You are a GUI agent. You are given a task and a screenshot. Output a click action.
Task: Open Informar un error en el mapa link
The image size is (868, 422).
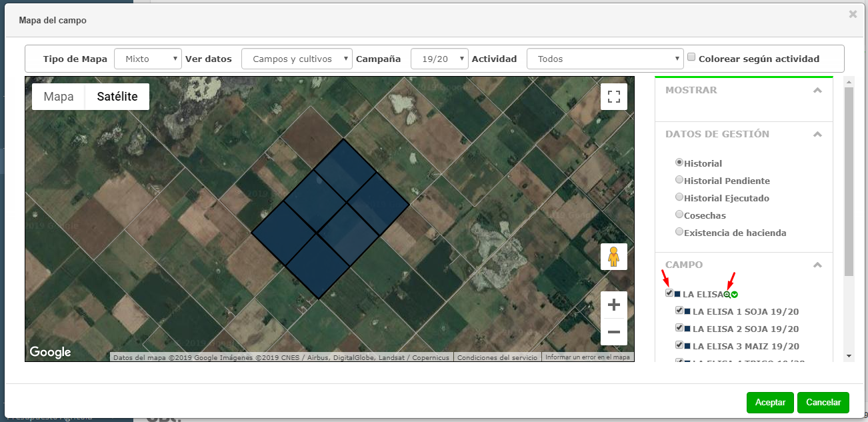[x=587, y=357]
